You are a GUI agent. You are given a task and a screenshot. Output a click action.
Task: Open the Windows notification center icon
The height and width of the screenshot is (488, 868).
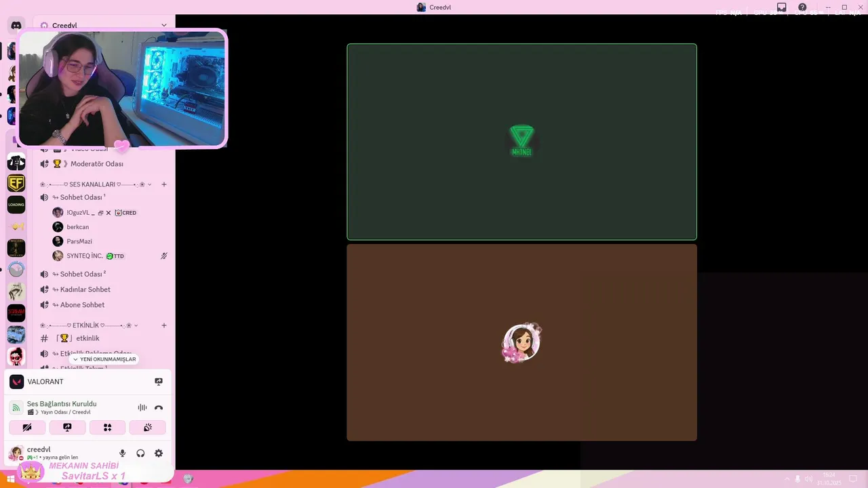[853, 479]
